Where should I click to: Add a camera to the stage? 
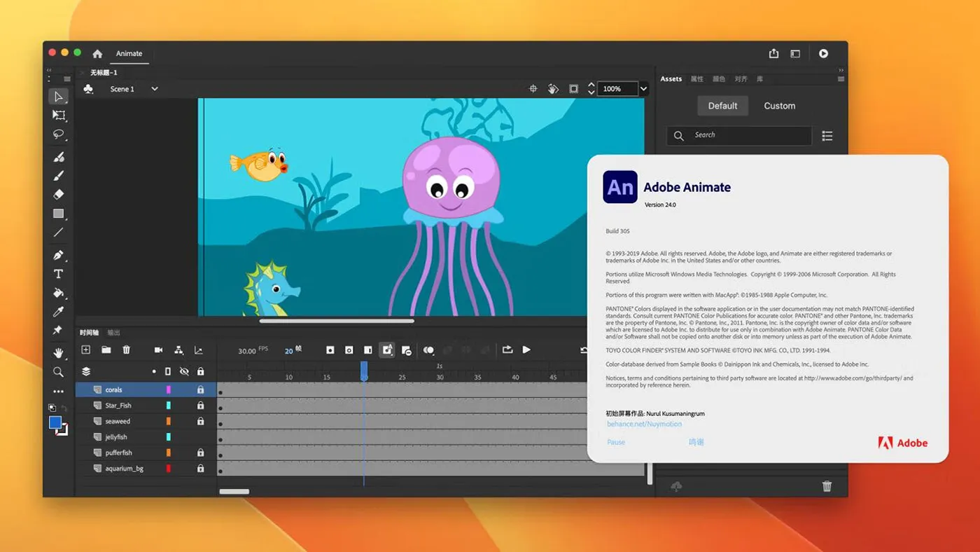pos(158,350)
